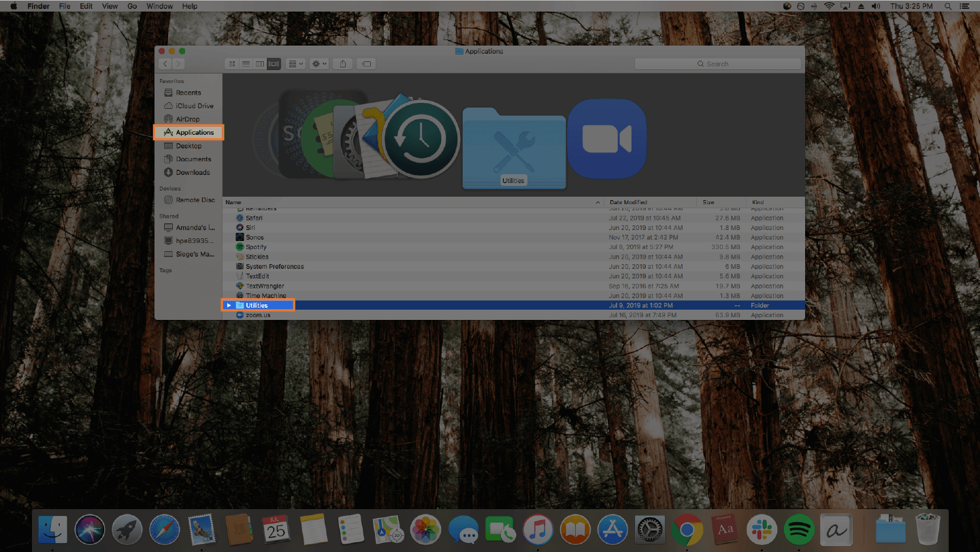Select the TextWrangler application row
This screenshot has width=980, height=552.
(x=514, y=286)
